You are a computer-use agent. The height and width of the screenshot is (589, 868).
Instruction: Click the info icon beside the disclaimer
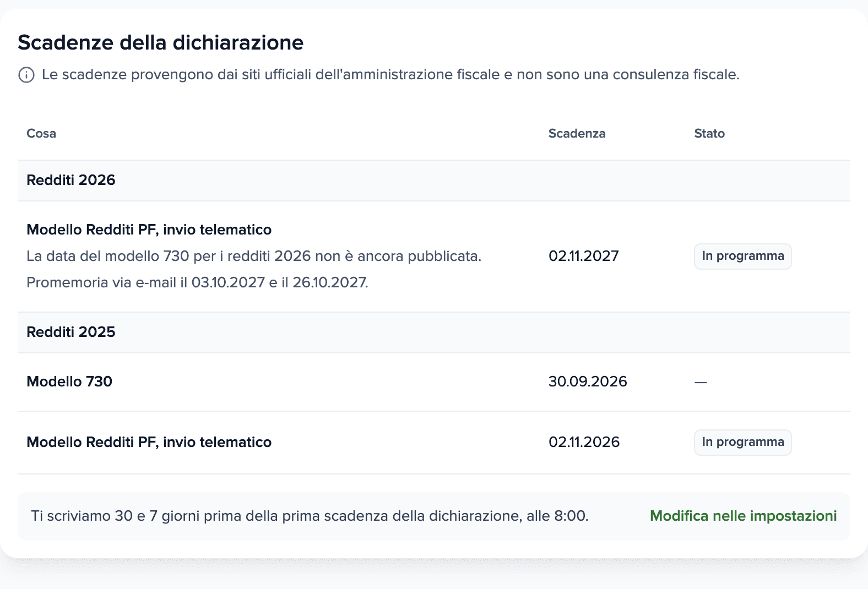point(26,75)
